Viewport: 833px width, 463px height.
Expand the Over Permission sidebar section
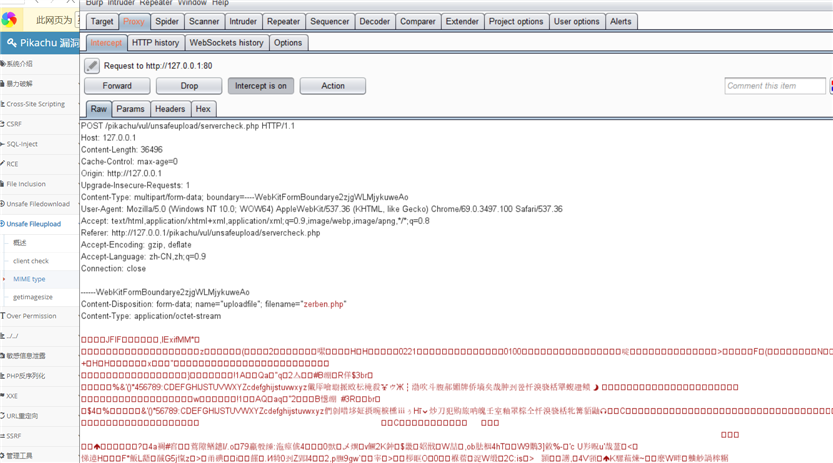39,316
